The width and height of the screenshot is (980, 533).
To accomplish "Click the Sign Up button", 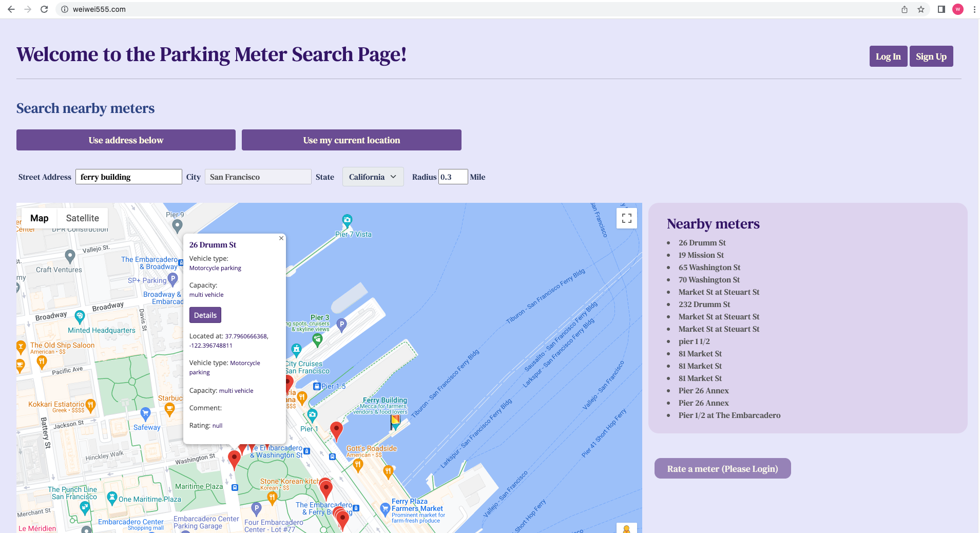I will (x=931, y=56).
